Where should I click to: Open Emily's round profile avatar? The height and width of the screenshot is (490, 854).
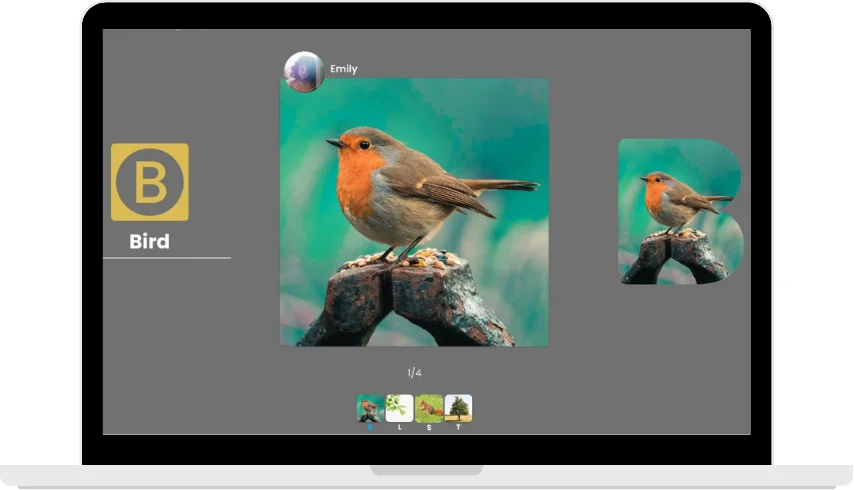coord(303,71)
